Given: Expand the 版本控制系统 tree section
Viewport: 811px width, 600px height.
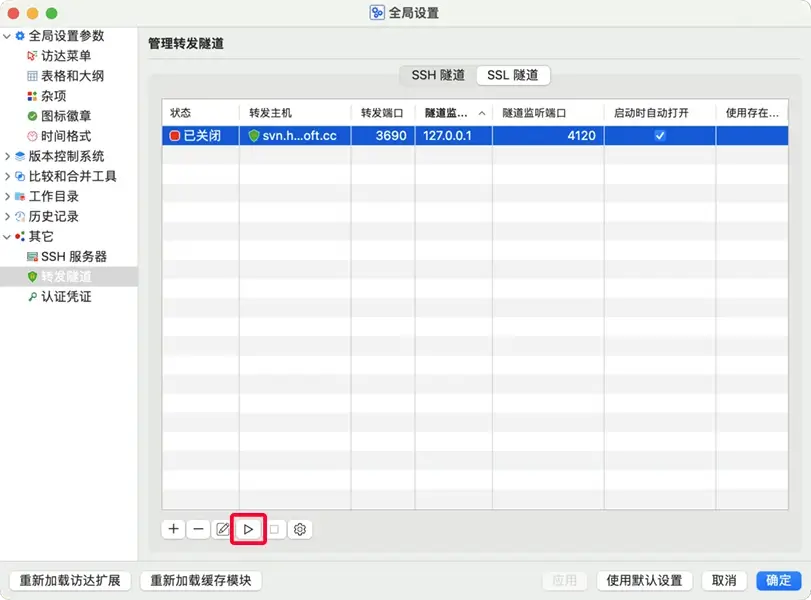Looking at the screenshot, I should click(x=10, y=156).
